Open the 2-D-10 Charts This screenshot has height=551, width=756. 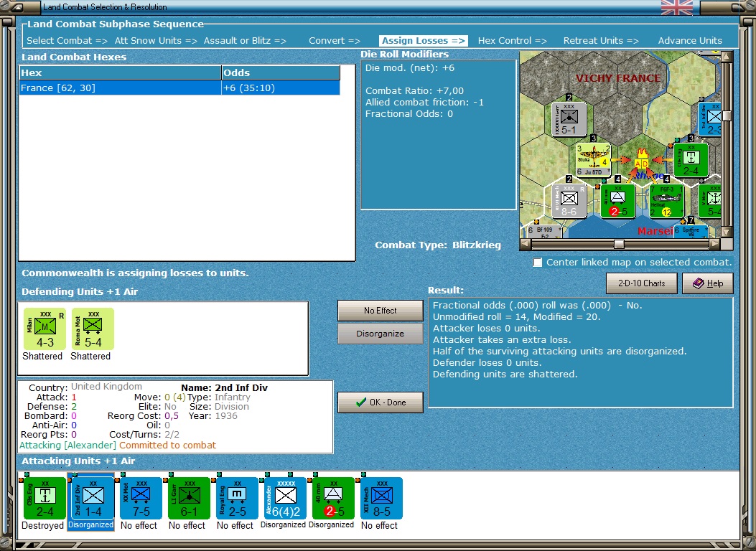click(641, 283)
